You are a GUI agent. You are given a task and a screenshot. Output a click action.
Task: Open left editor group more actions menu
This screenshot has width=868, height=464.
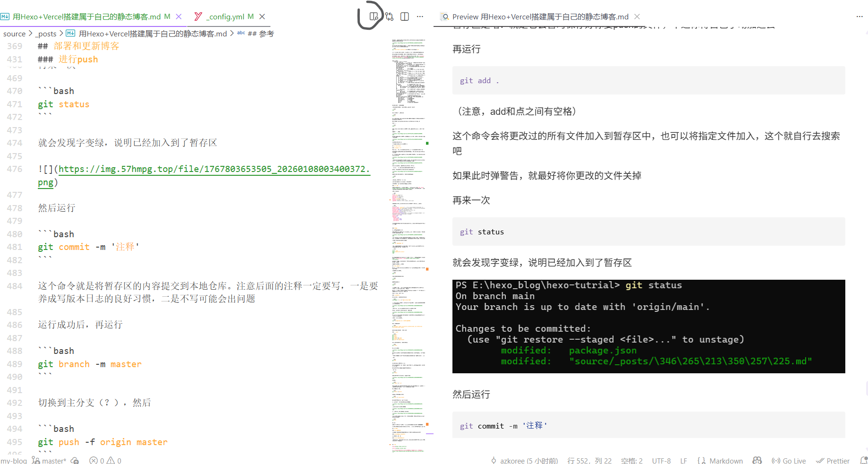[x=420, y=17]
